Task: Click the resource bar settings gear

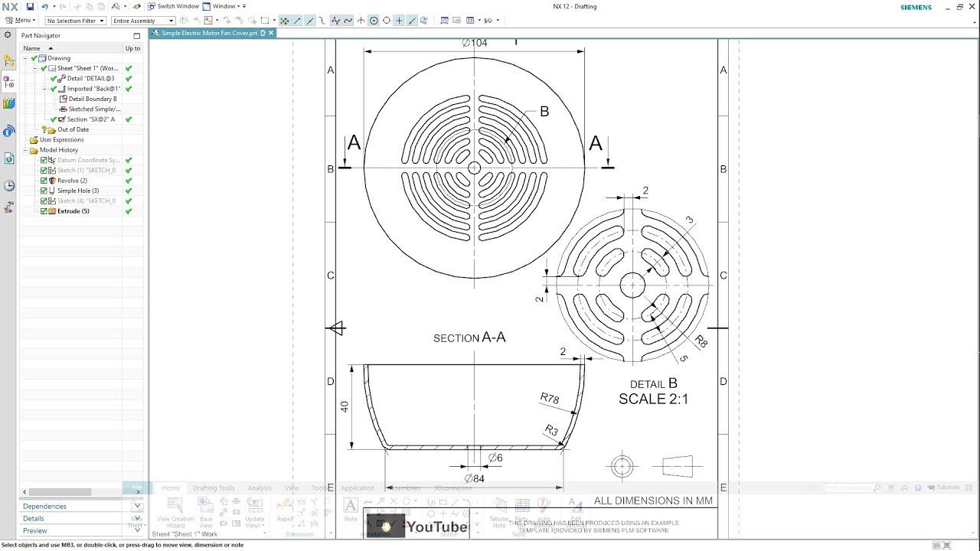Action: [8, 35]
